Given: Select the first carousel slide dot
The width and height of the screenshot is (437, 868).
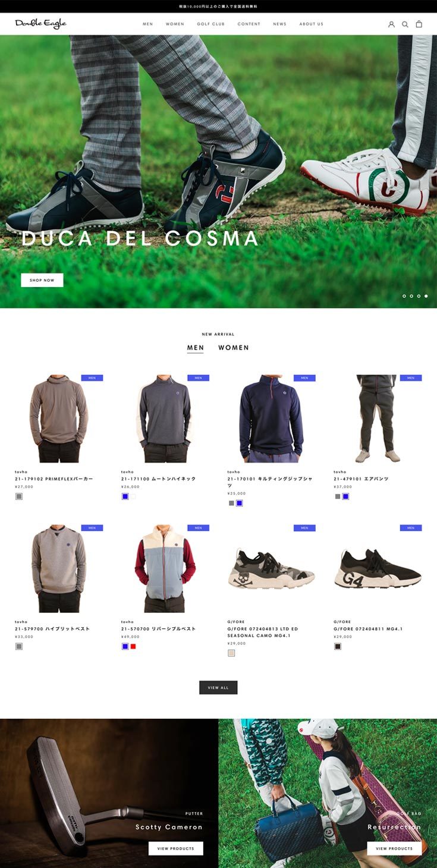Looking at the screenshot, I should (x=404, y=296).
